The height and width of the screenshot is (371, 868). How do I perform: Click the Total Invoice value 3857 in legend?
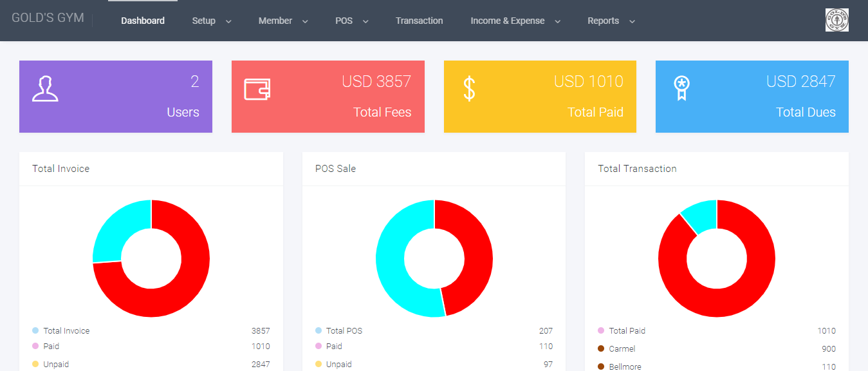point(261,330)
